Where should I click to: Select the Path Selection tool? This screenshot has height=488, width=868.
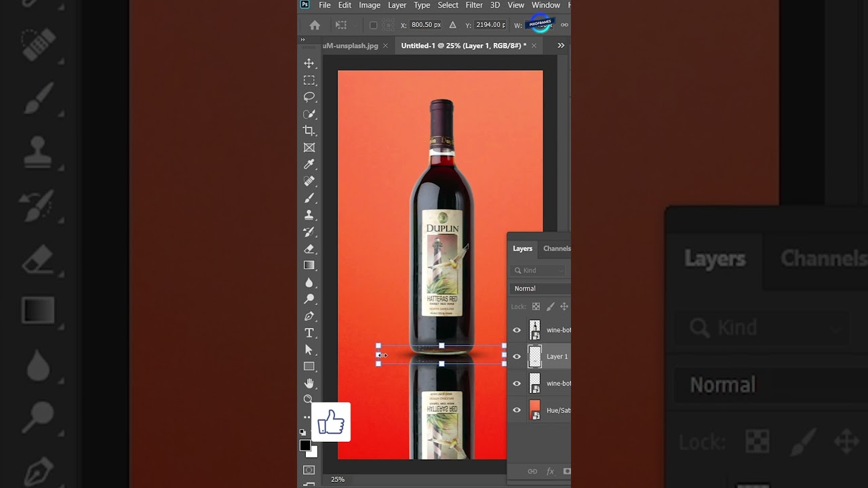[x=309, y=350]
